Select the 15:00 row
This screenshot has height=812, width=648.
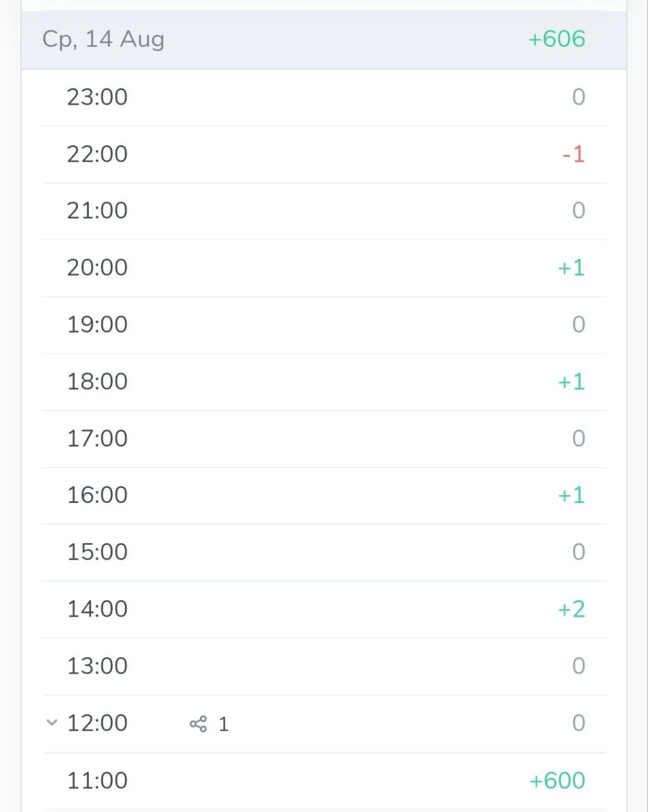pyautogui.click(x=324, y=553)
